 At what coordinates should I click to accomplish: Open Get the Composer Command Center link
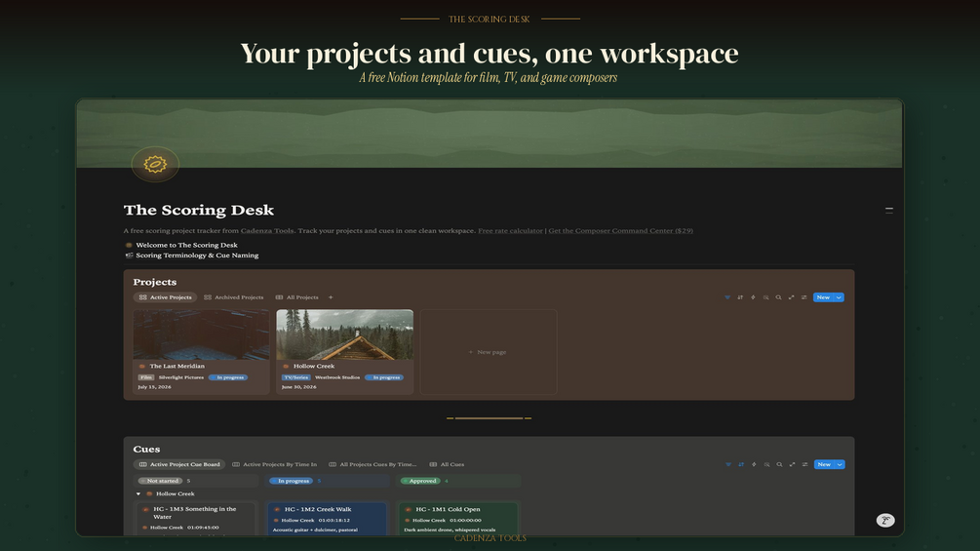[x=620, y=230]
